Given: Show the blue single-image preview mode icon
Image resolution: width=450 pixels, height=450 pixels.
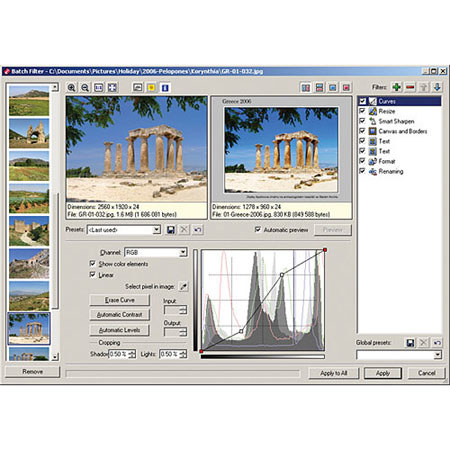Looking at the screenshot, I should coord(333,87).
